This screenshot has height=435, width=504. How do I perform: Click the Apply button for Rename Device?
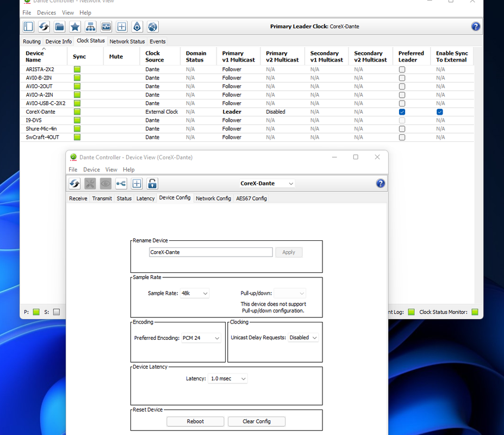click(289, 252)
